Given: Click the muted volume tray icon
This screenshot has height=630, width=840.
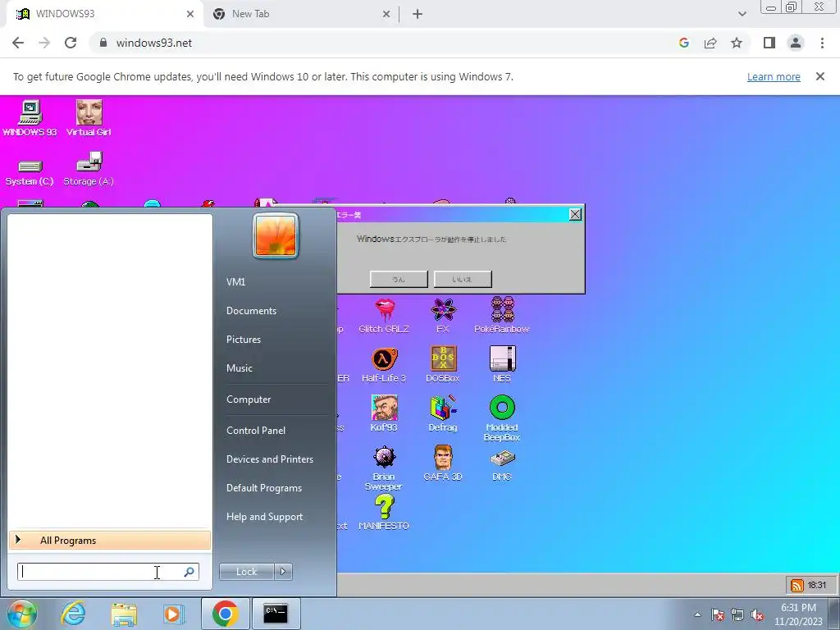Looking at the screenshot, I should (x=757, y=615).
